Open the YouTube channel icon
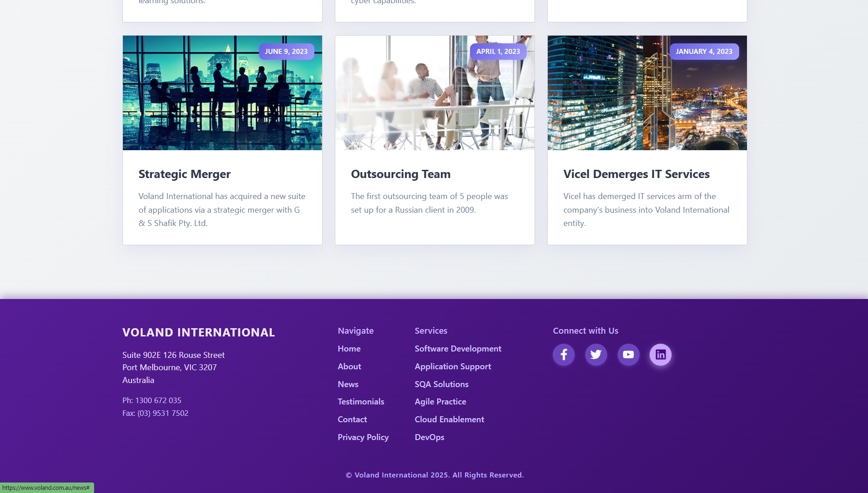This screenshot has width=868, height=493. (628, 355)
